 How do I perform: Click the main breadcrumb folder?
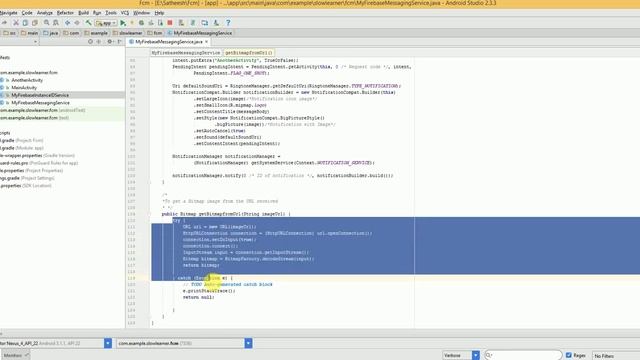tap(29, 33)
